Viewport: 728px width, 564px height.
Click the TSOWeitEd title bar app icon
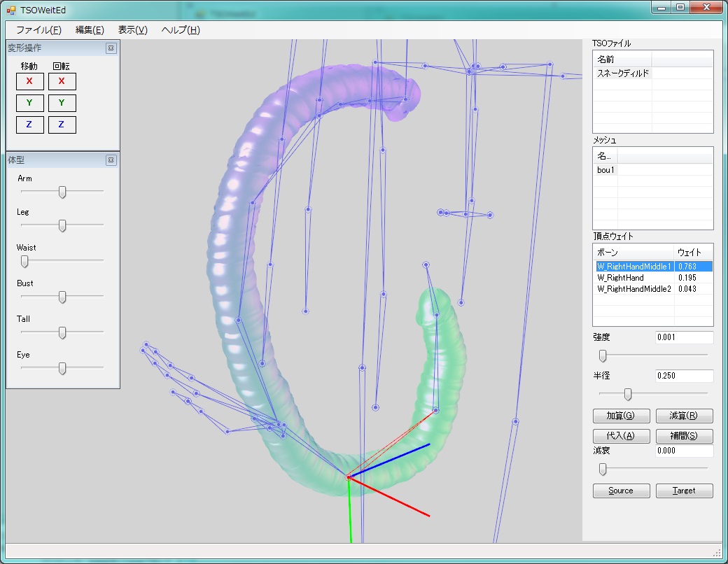pos(10,10)
